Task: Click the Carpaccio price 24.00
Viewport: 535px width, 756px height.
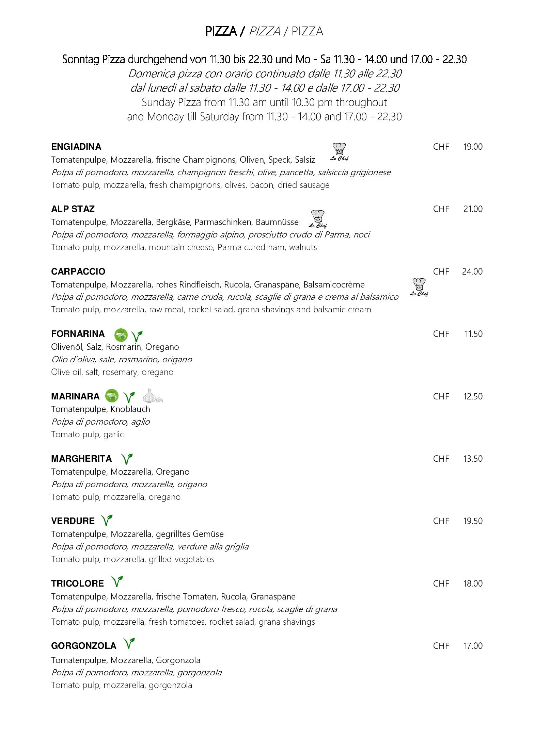Action: (x=472, y=272)
